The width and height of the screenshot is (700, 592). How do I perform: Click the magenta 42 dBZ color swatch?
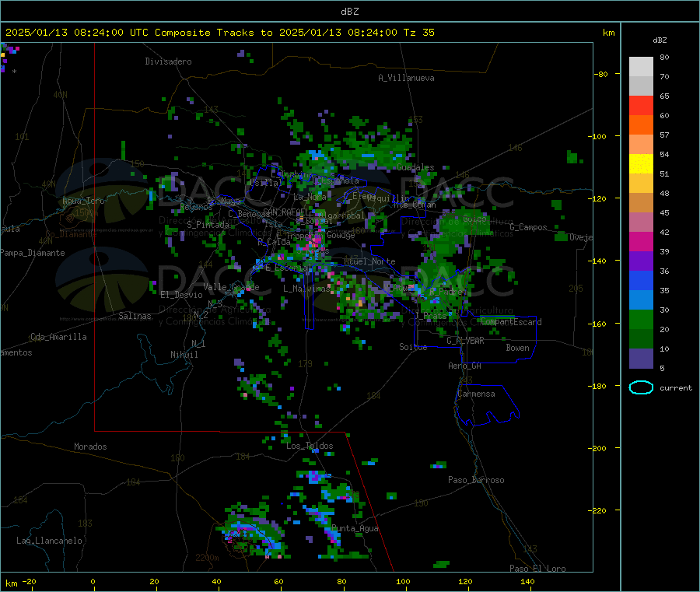click(641, 241)
